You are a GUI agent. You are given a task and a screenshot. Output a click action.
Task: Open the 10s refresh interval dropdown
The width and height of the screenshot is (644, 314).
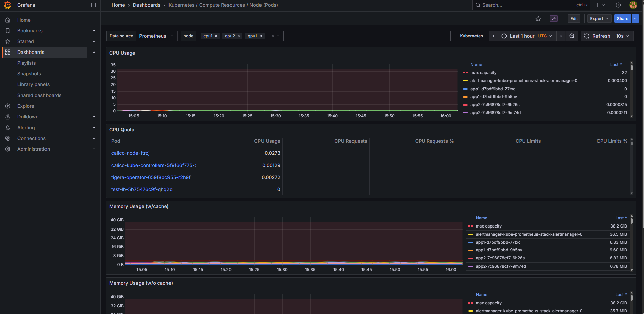(x=623, y=36)
